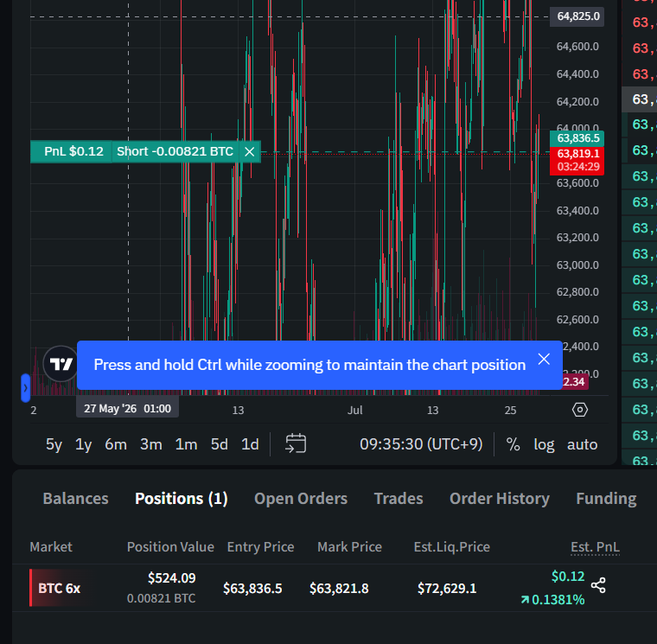
Task: Click the Short -0.00821 BTC chart label
Action: [x=175, y=151]
